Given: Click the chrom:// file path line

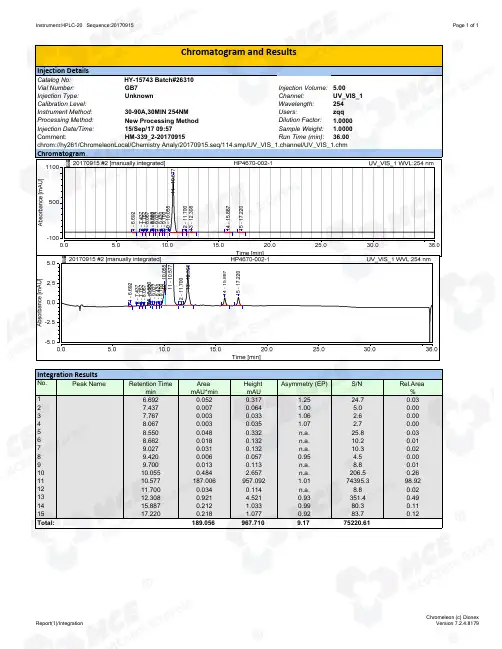Looking at the screenshot, I should coord(192,145).
